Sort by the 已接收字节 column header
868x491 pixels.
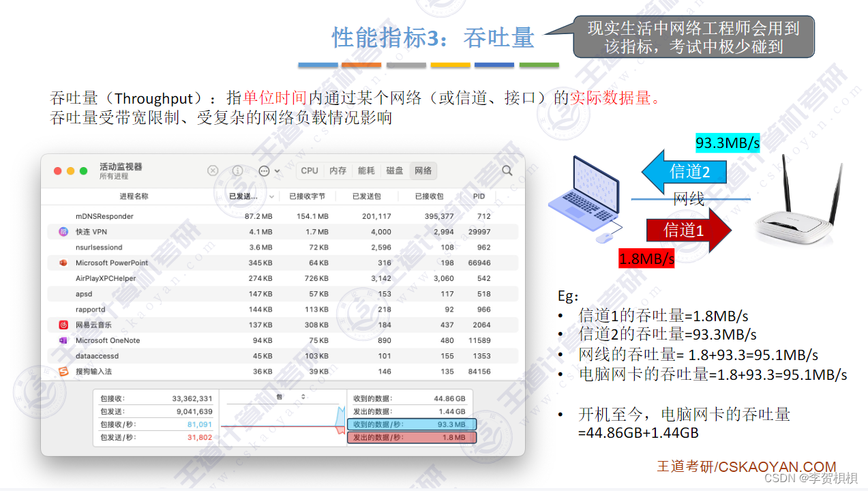point(307,196)
